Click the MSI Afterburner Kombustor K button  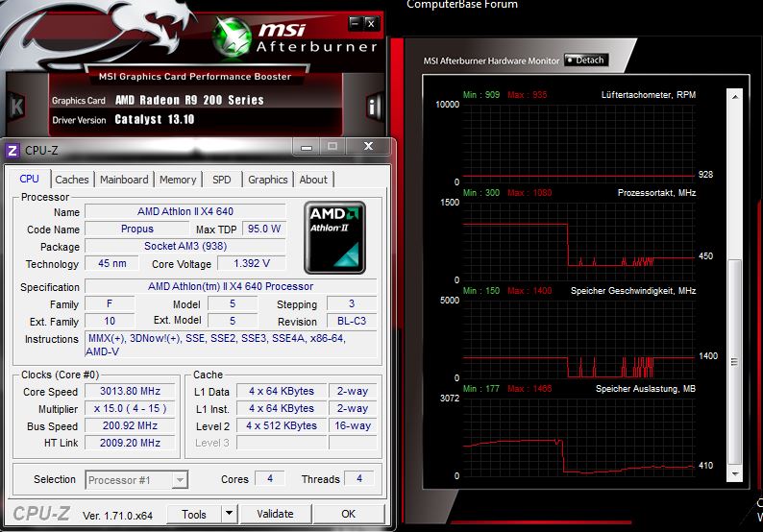(x=16, y=106)
